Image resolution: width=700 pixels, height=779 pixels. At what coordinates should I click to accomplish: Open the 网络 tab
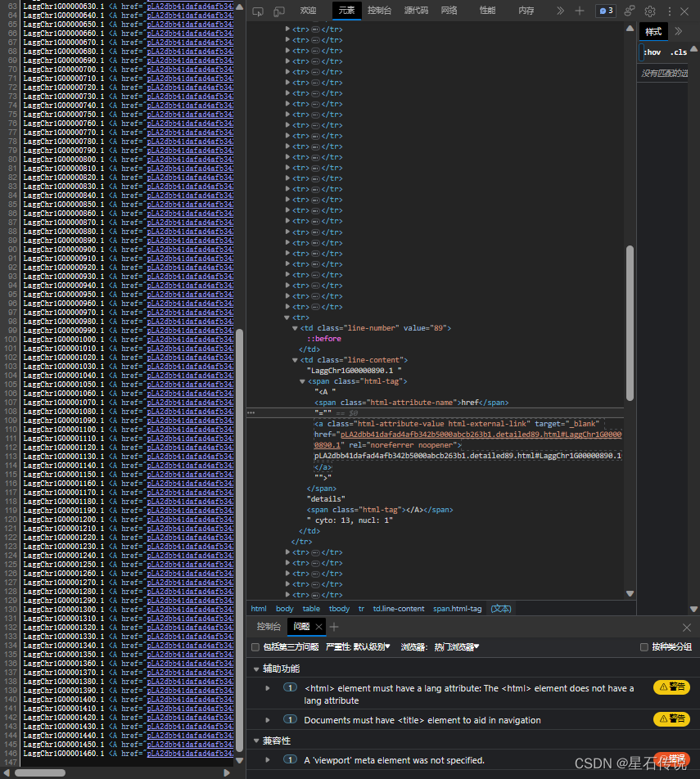point(449,11)
